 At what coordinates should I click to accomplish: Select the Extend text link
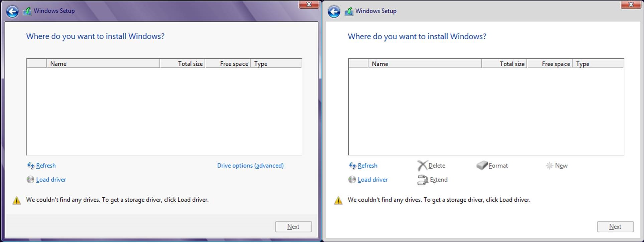click(438, 180)
